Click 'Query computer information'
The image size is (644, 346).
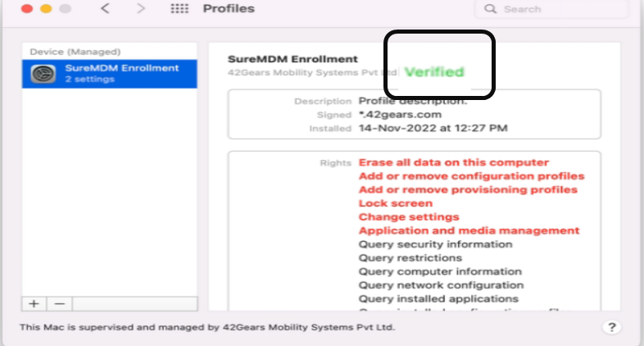tap(440, 271)
